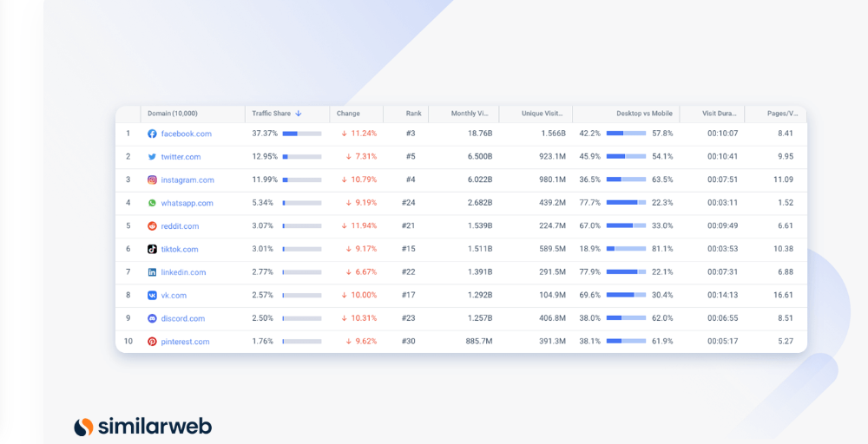Click the Twitter bird icon
Viewport: 868px width, 444px height.
tap(152, 157)
